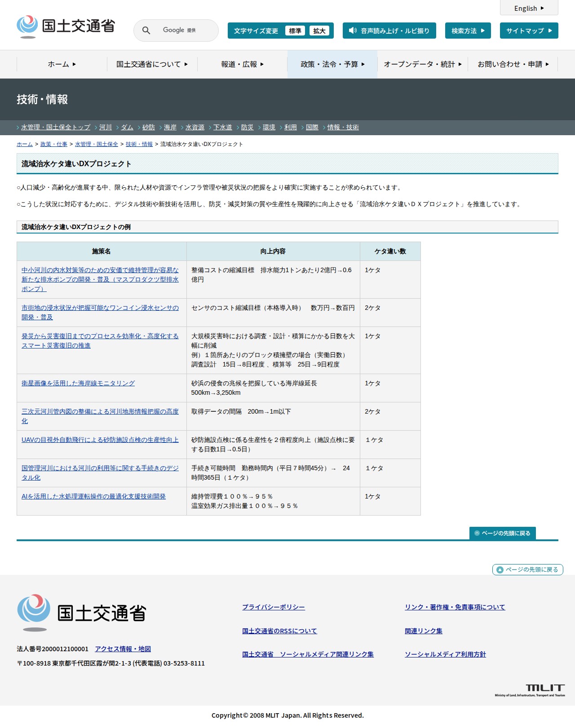Open the 防災 sub-navigation link
This screenshot has height=728, width=575.
point(248,128)
